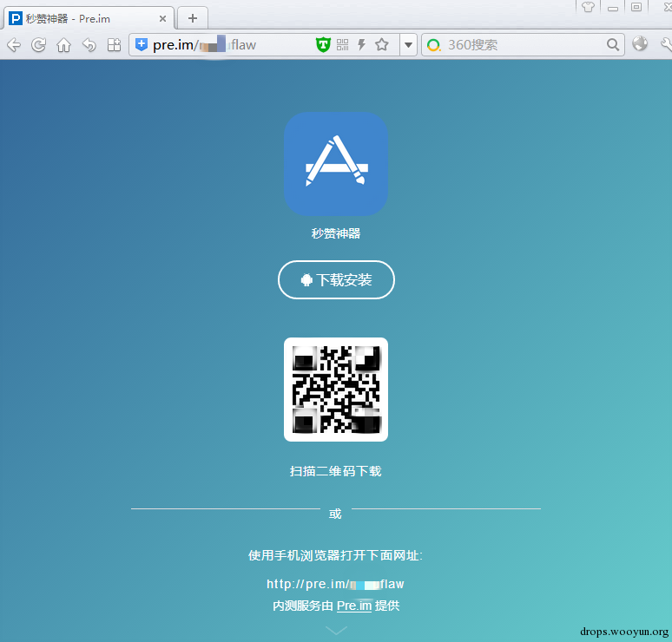
Task: Click the QR code image
Action: (336, 390)
